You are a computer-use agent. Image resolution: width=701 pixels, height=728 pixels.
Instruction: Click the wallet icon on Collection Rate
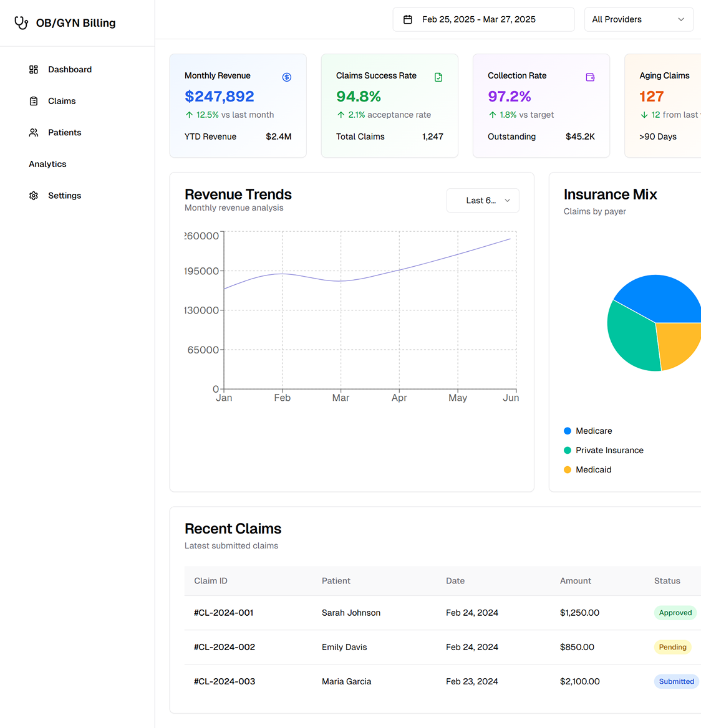pos(590,77)
